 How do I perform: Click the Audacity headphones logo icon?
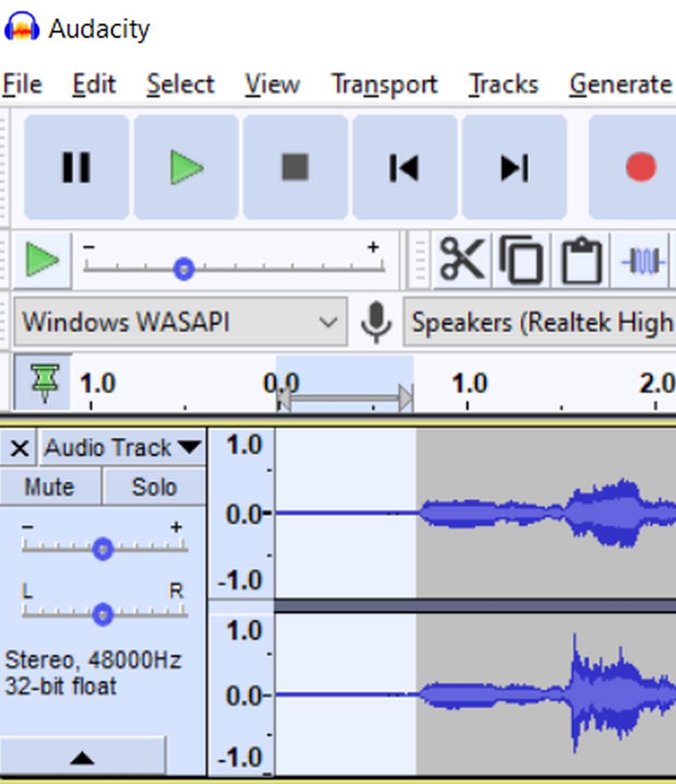point(22,27)
